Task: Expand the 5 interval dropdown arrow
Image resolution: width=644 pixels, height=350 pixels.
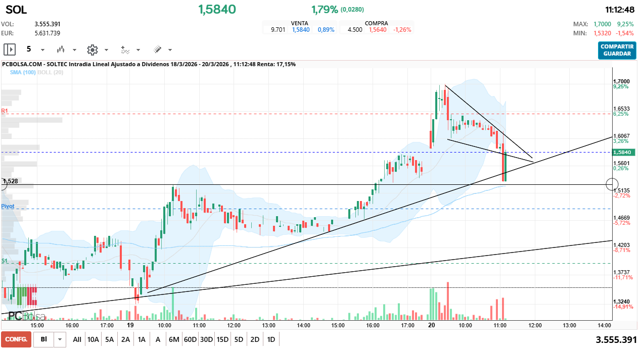Action: tap(42, 50)
